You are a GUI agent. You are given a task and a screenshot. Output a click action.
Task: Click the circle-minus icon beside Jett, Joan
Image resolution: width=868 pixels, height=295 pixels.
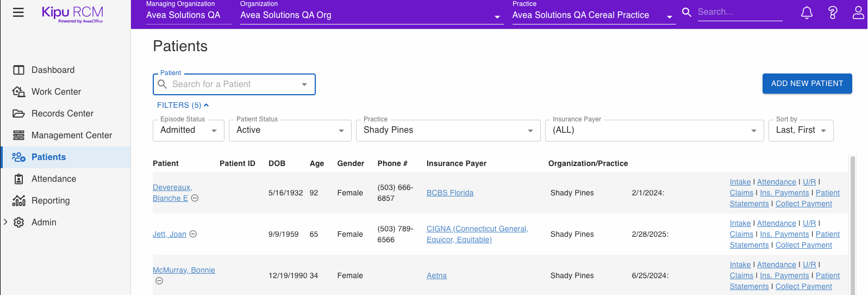pos(193,234)
